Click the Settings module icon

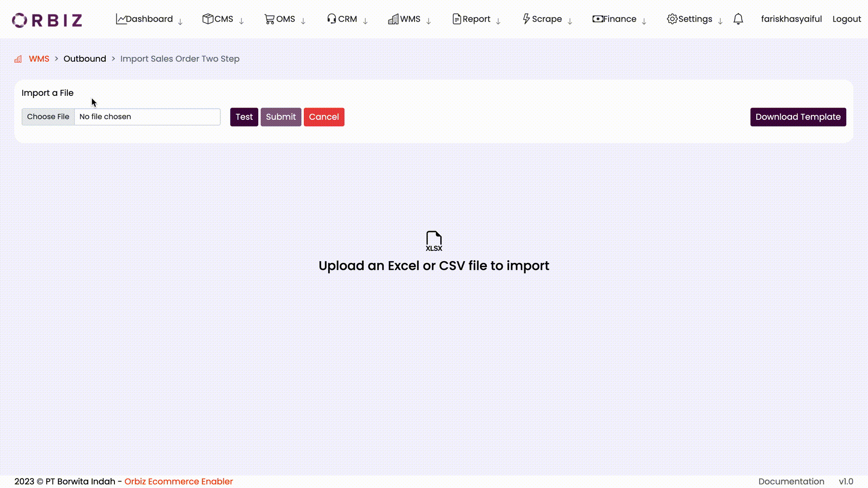[671, 19]
